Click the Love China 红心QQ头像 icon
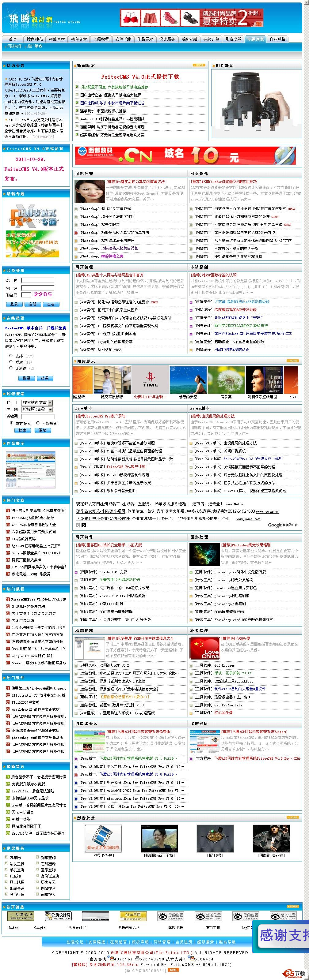 point(204,648)
